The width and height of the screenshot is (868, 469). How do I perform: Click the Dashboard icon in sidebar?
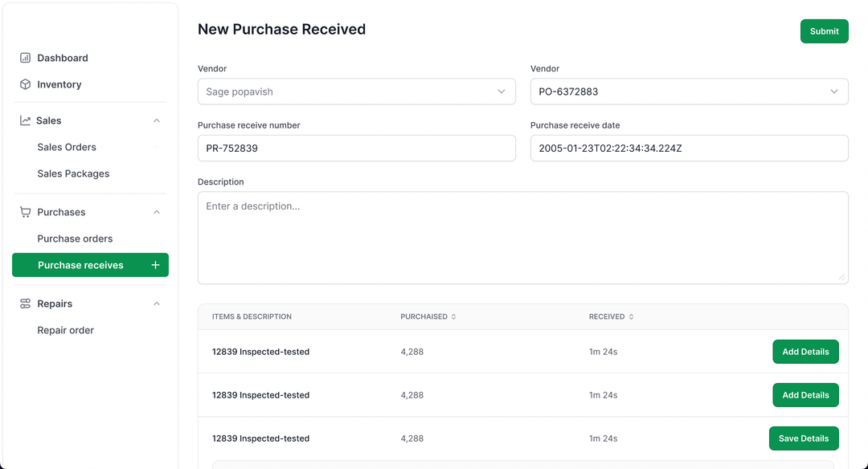coord(26,58)
